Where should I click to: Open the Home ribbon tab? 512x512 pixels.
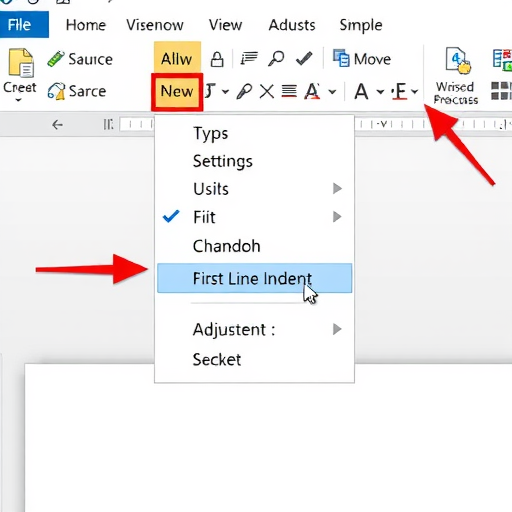pos(86,25)
